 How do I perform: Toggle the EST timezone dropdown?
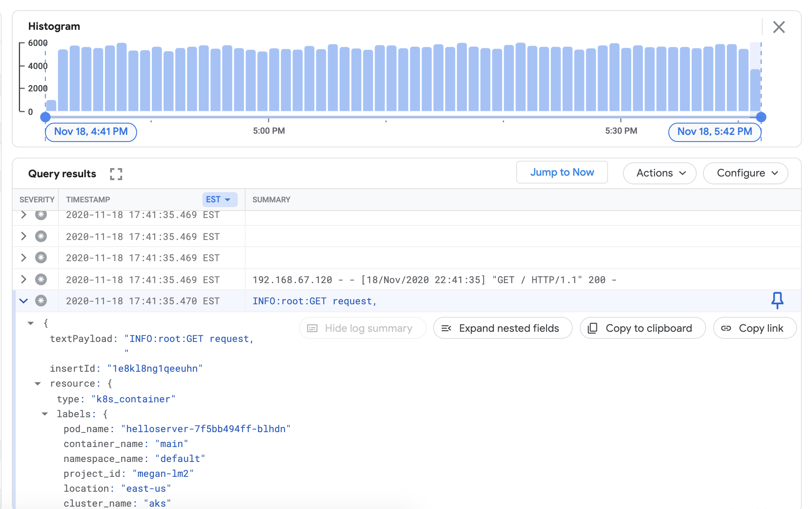(218, 199)
